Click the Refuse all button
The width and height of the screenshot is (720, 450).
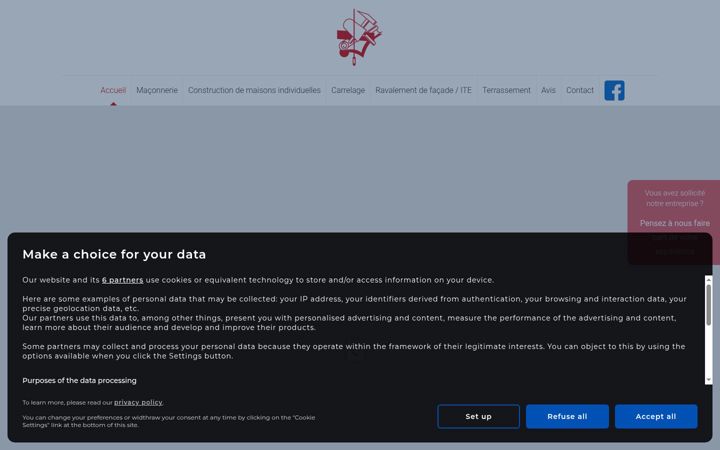(x=567, y=416)
